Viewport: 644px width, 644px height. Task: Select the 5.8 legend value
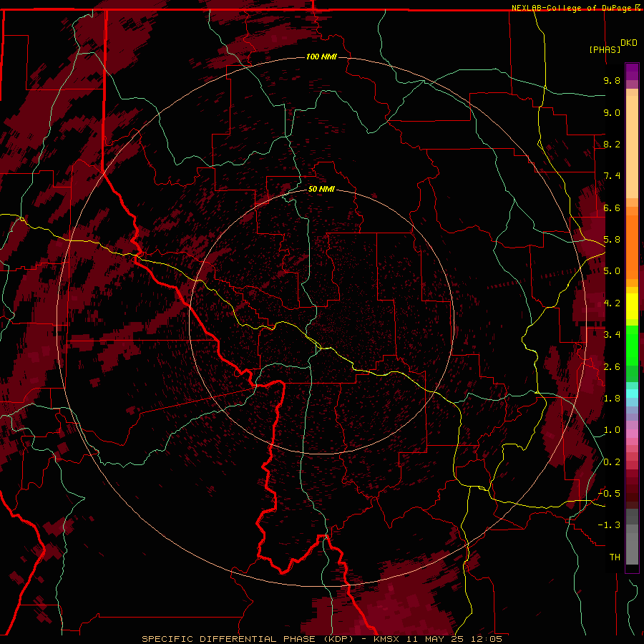point(612,240)
